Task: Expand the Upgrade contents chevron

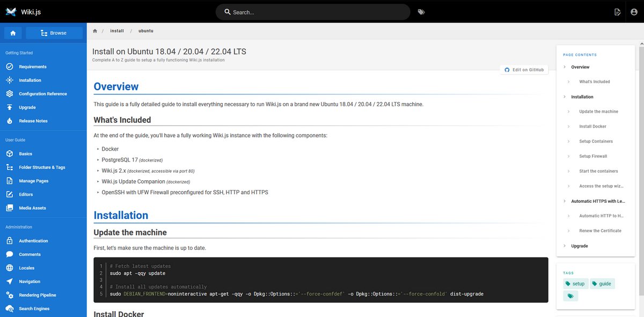Action: point(565,246)
